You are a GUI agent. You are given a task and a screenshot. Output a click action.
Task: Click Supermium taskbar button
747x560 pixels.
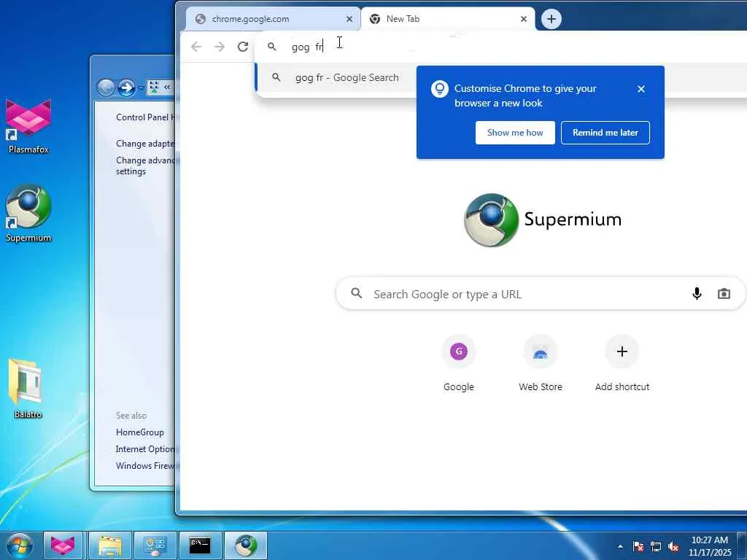[x=246, y=545]
